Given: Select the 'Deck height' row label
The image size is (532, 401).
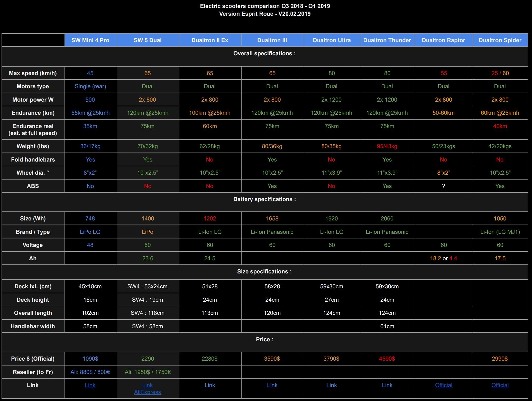Looking at the screenshot, I should coord(33,300).
